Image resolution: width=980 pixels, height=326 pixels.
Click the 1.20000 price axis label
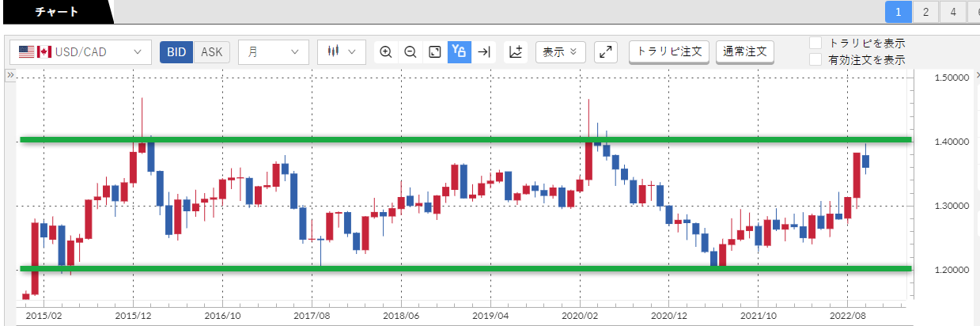(x=952, y=270)
